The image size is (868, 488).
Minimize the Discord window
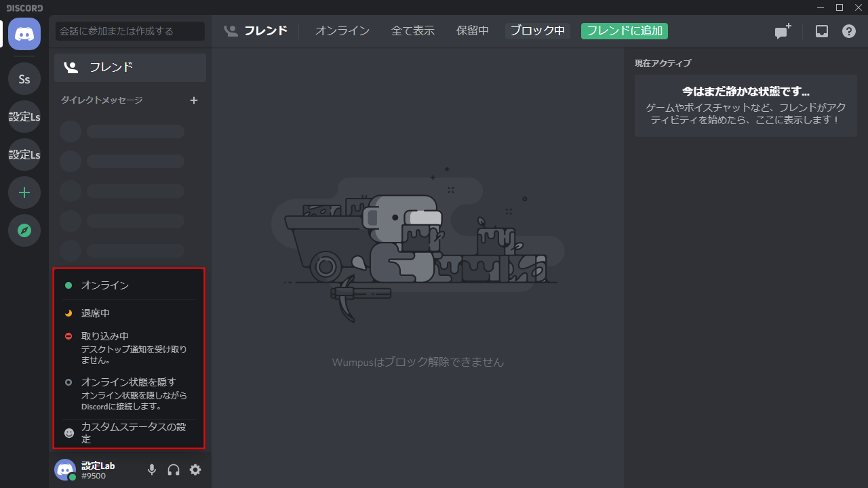822,7
